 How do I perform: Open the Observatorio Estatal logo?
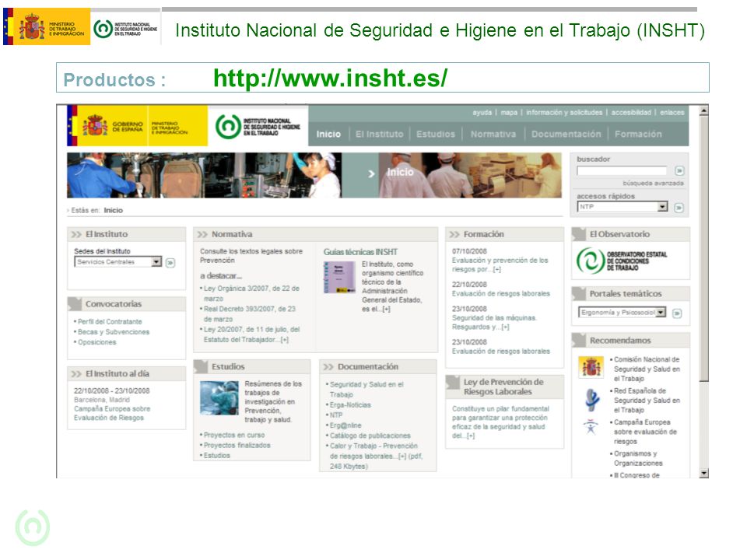(622, 261)
